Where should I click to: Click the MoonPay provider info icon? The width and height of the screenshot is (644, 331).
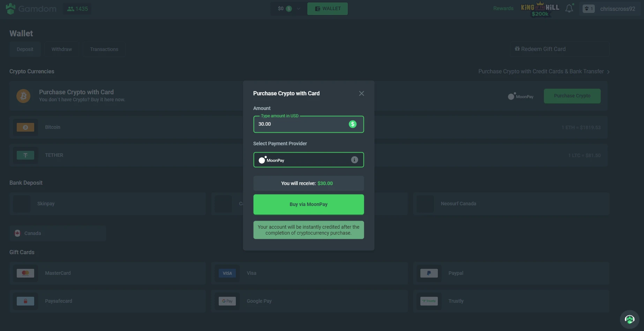coord(354,160)
